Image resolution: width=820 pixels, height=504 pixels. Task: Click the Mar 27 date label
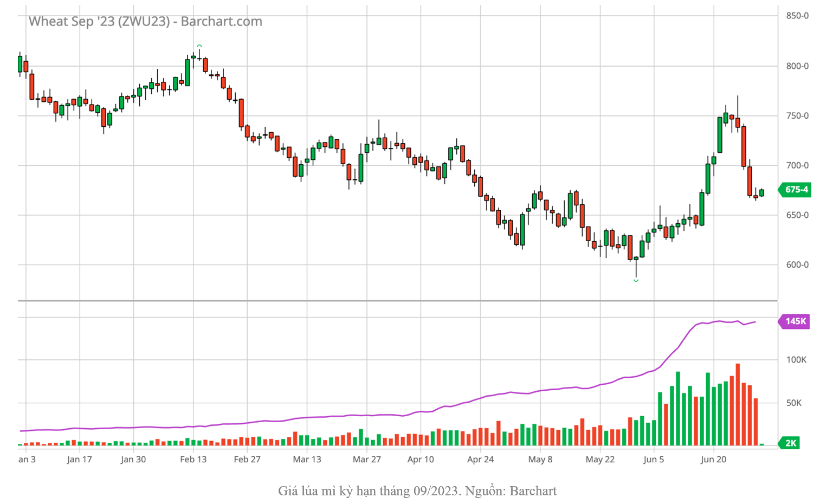(367, 460)
